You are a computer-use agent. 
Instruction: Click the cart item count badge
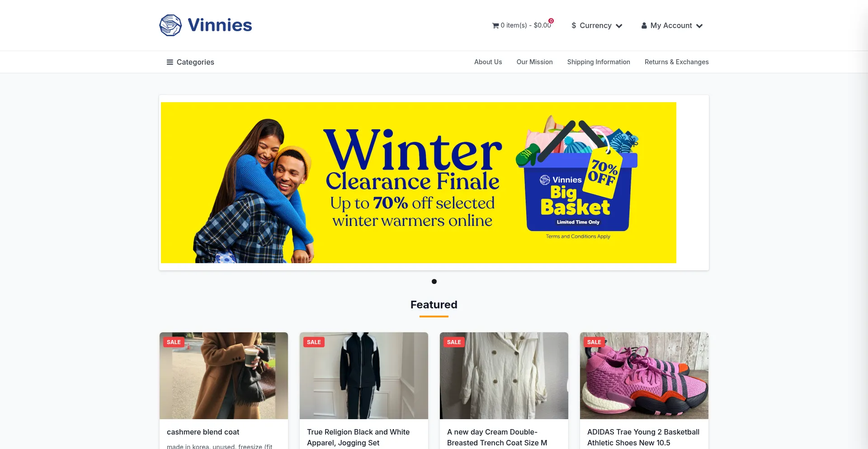pyautogui.click(x=551, y=21)
